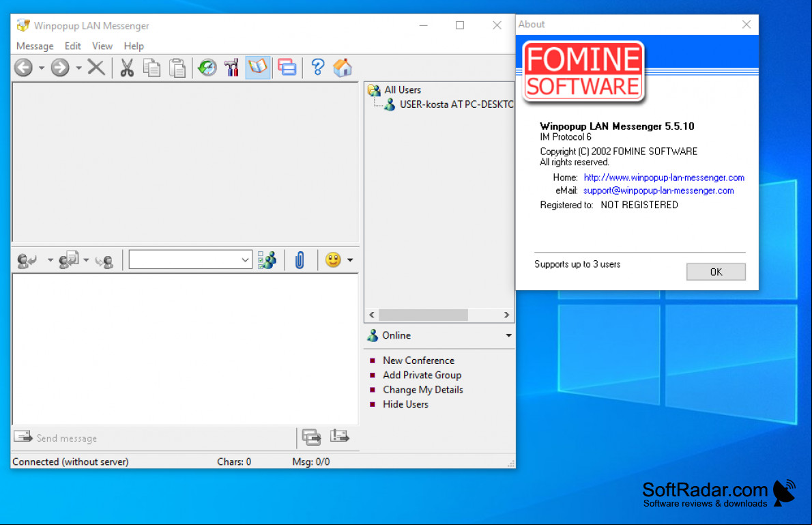Image resolution: width=812 pixels, height=525 pixels.
Task: Click OK in the About dialog
Action: pyautogui.click(x=716, y=272)
